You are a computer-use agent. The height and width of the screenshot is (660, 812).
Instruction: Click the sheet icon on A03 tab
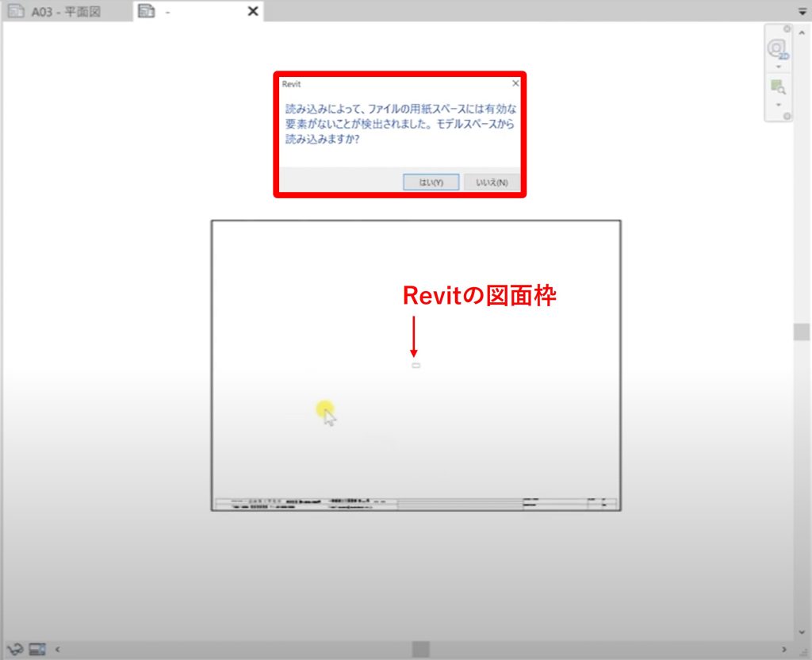coord(16,11)
